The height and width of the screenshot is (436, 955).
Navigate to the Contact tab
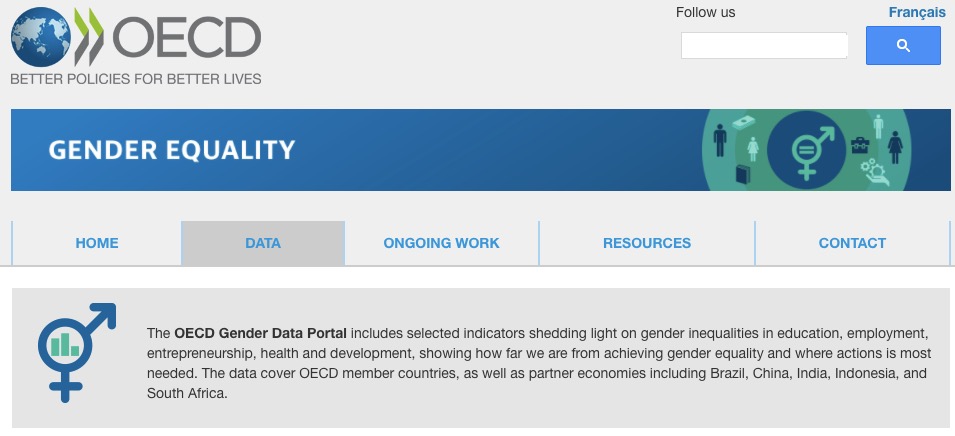tap(852, 243)
